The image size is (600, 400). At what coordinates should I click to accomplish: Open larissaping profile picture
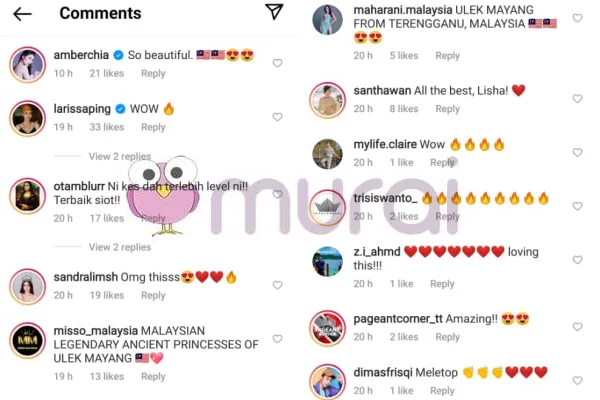28,119
